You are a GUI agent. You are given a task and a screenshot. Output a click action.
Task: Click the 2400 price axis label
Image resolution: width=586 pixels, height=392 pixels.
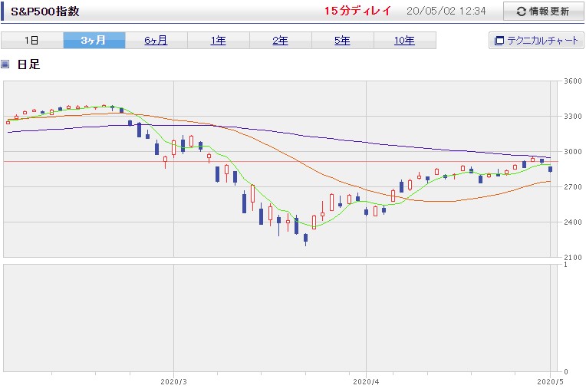[x=573, y=222]
